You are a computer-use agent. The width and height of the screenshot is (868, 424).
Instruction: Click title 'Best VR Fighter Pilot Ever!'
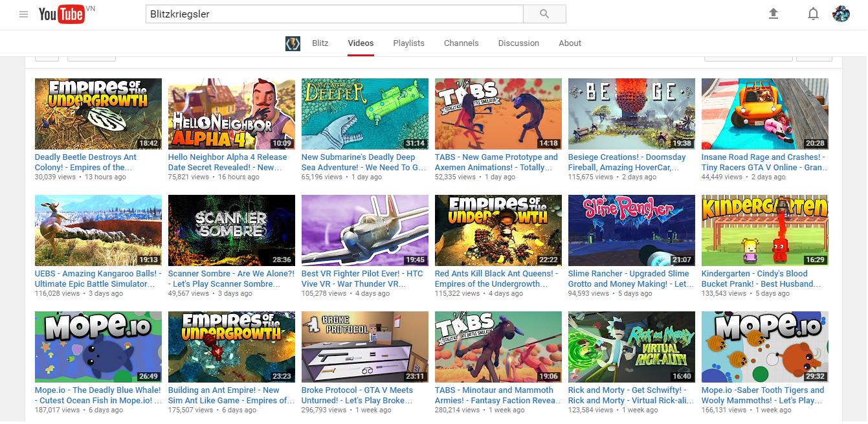[362, 278]
